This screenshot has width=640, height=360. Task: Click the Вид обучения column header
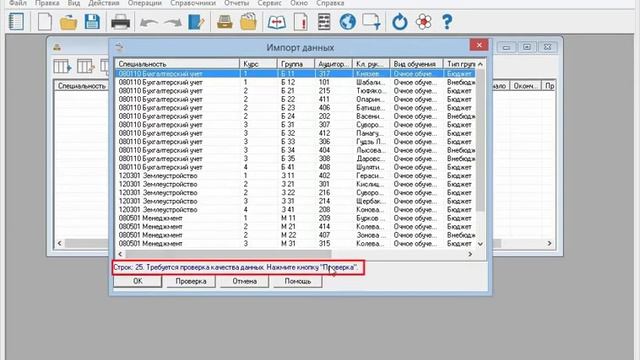point(416,64)
